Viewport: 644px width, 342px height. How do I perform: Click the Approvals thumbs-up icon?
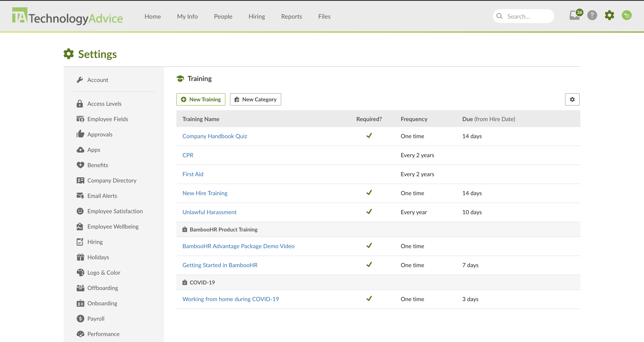coord(80,134)
